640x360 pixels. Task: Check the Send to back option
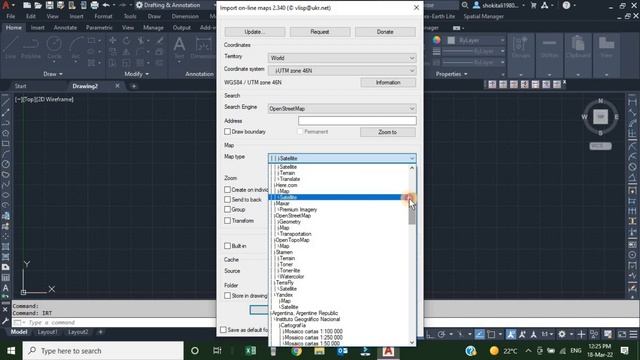click(x=227, y=200)
